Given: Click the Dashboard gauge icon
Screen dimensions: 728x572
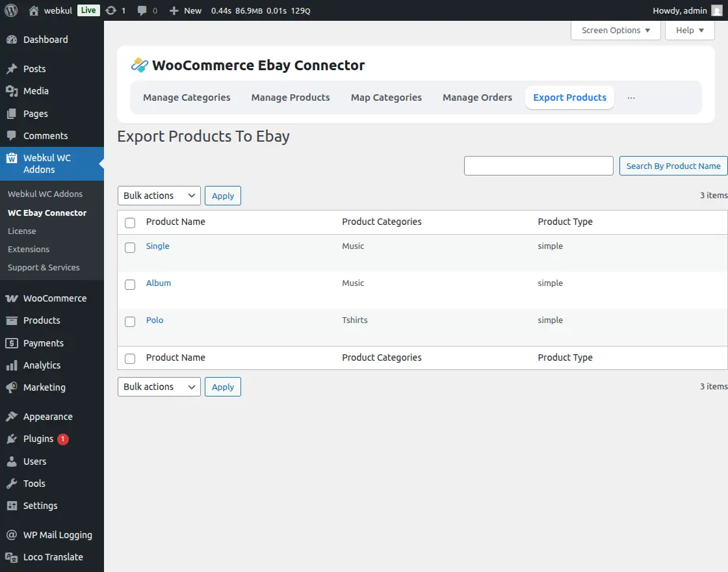Looking at the screenshot, I should (12, 40).
